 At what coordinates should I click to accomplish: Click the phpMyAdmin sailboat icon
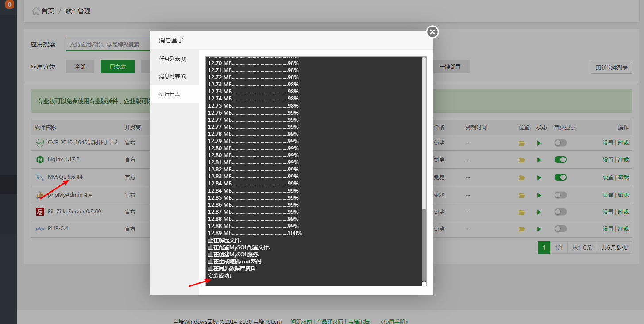point(40,195)
